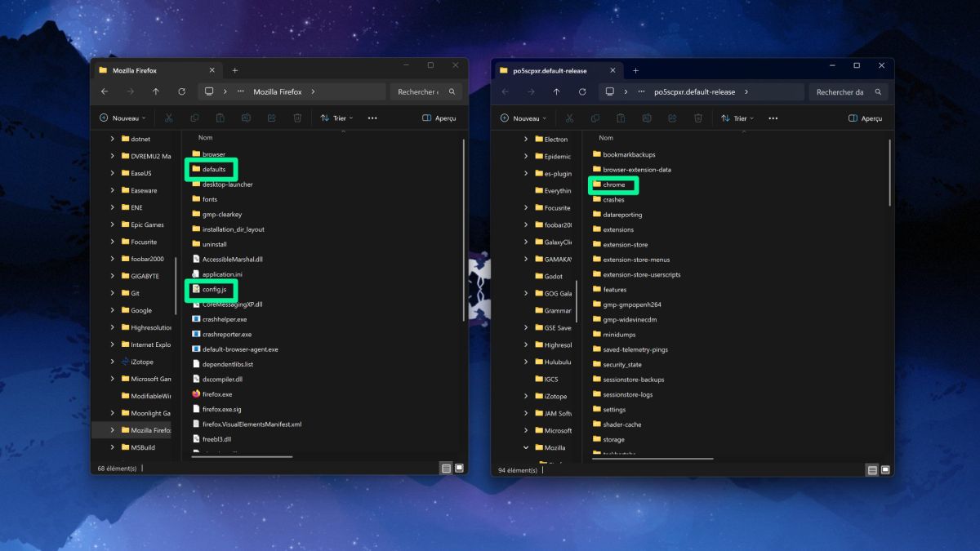Refresh the po5scpxr.default-release window
The height and width of the screenshot is (551, 980).
point(582,92)
